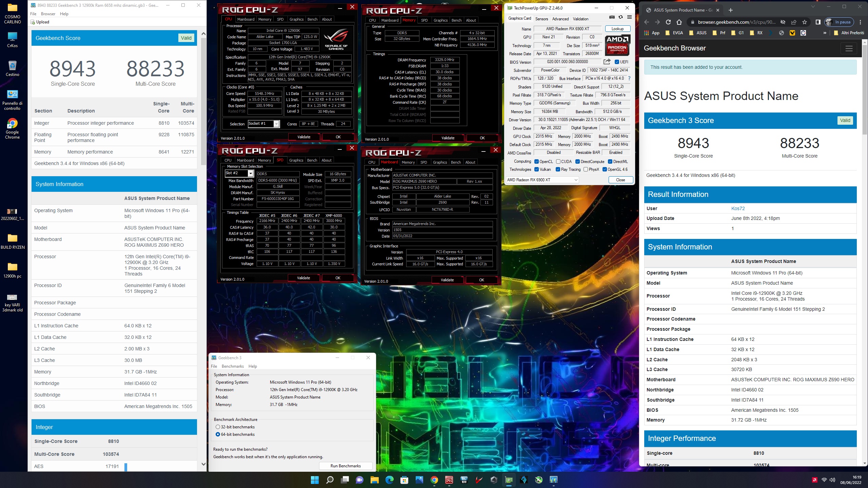Toggle the Ray Tracing checkbox
Screen dimensions: 868x488
pyautogui.click(x=558, y=169)
